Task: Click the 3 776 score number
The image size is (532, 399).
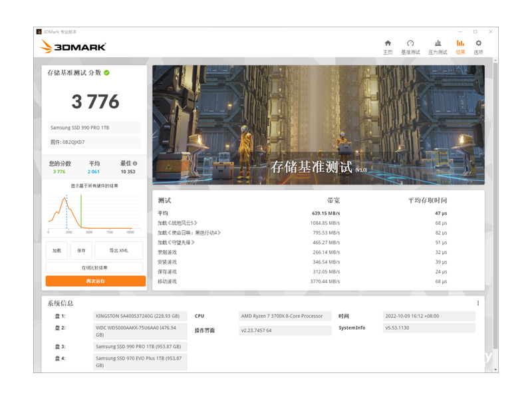Action: pyautogui.click(x=95, y=102)
